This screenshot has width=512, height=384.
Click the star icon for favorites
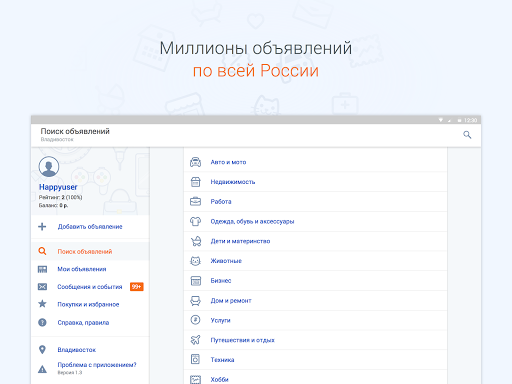(42, 304)
